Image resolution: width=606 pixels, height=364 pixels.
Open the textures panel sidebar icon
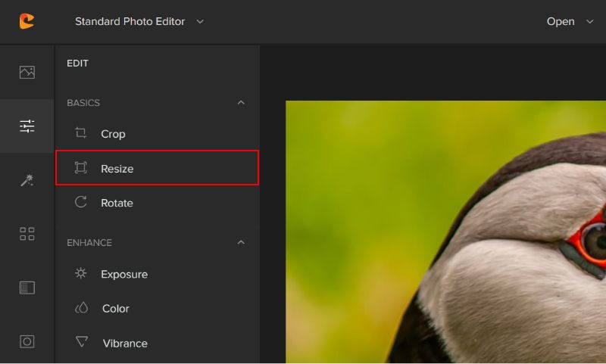[27, 288]
